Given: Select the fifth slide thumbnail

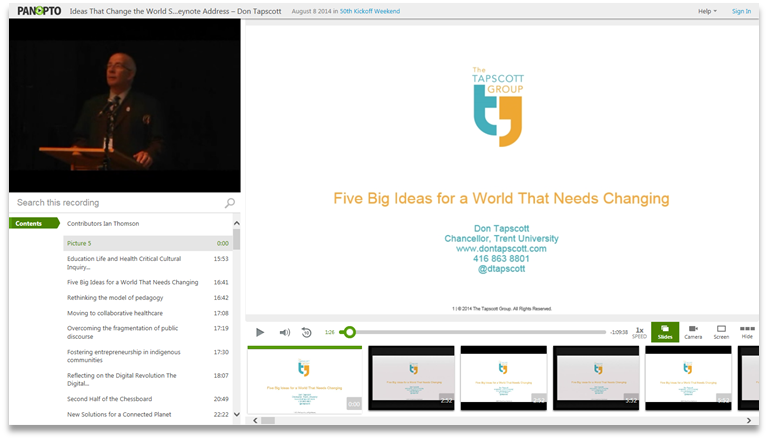Looking at the screenshot, I should (x=688, y=378).
